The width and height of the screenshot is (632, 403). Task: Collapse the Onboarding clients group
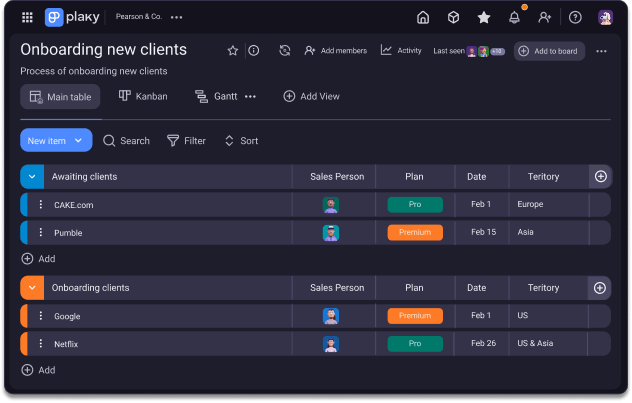pos(31,288)
